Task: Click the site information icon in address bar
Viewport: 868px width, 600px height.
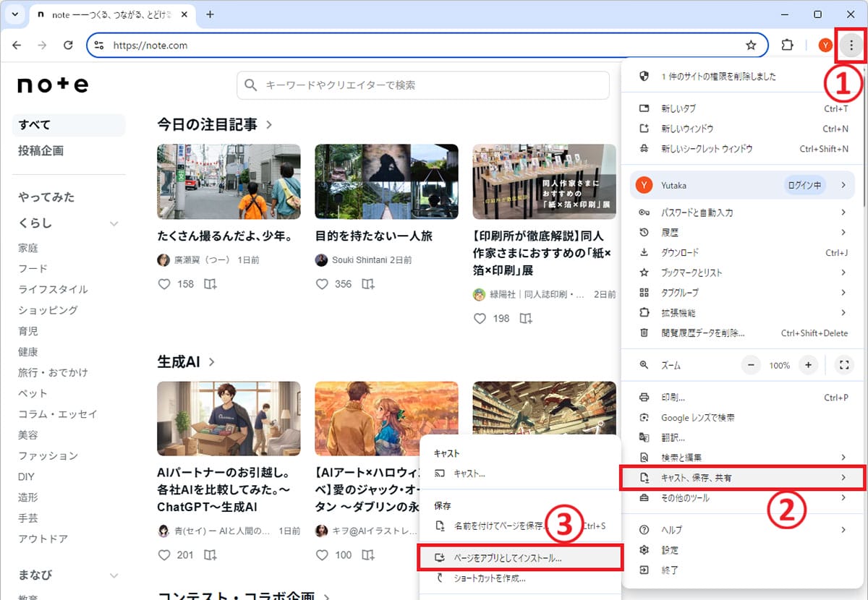Action: click(x=100, y=46)
